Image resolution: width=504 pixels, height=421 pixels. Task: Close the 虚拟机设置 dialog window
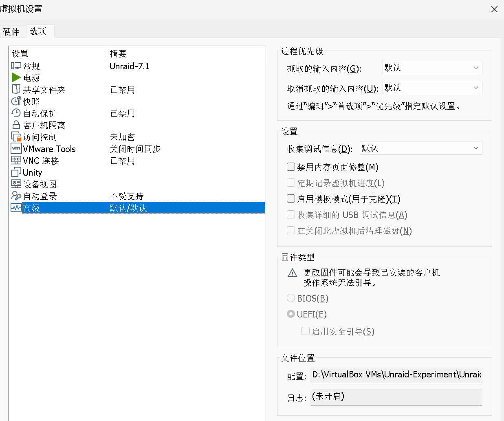(x=494, y=9)
